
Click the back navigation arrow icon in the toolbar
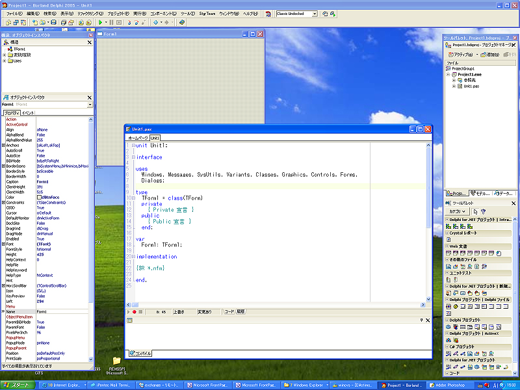click(156, 22)
